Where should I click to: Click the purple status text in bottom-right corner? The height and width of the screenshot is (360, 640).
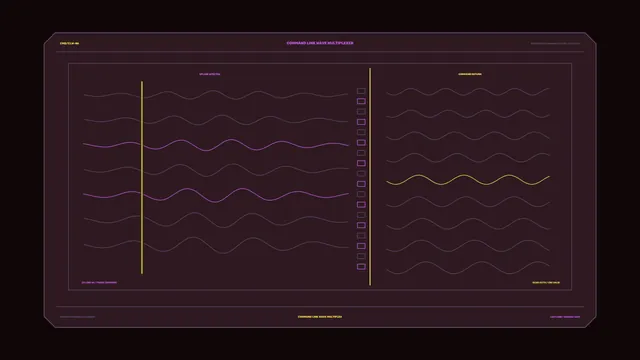coord(565,317)
